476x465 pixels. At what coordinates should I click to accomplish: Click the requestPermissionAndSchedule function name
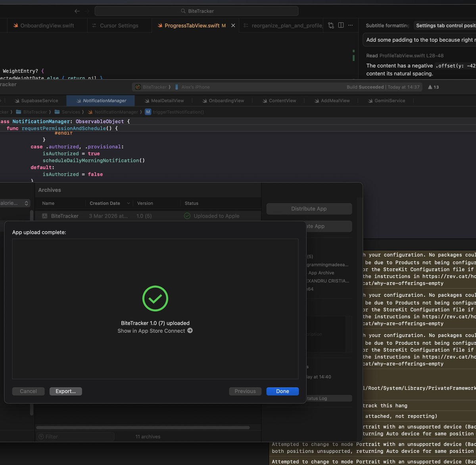pos(64,129)
